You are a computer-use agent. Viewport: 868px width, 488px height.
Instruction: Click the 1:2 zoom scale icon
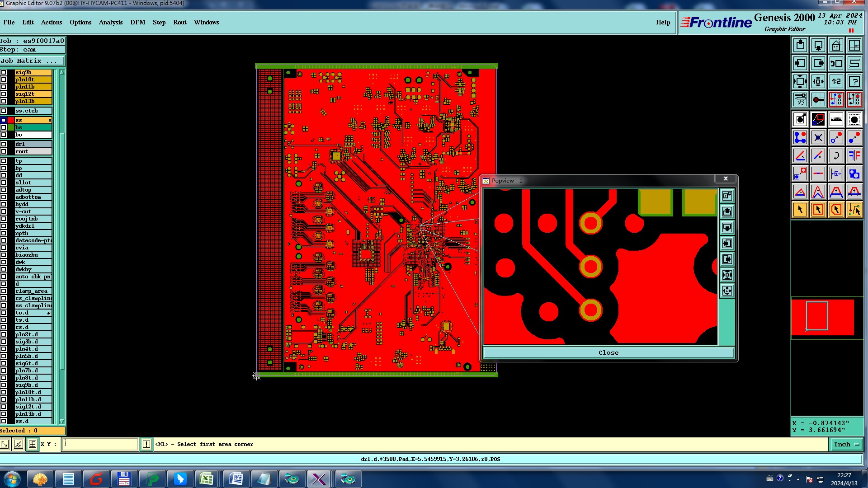836,81
